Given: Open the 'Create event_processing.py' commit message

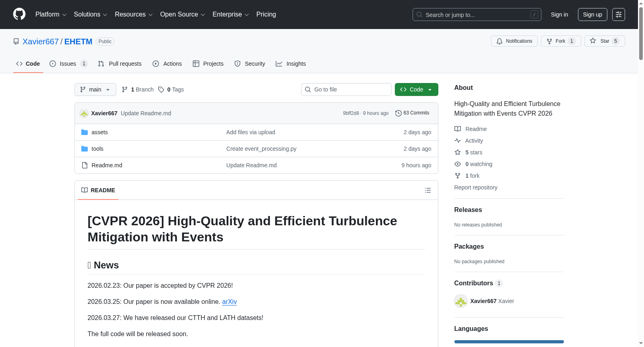Looking at the screenshot, I should [261, 149].
